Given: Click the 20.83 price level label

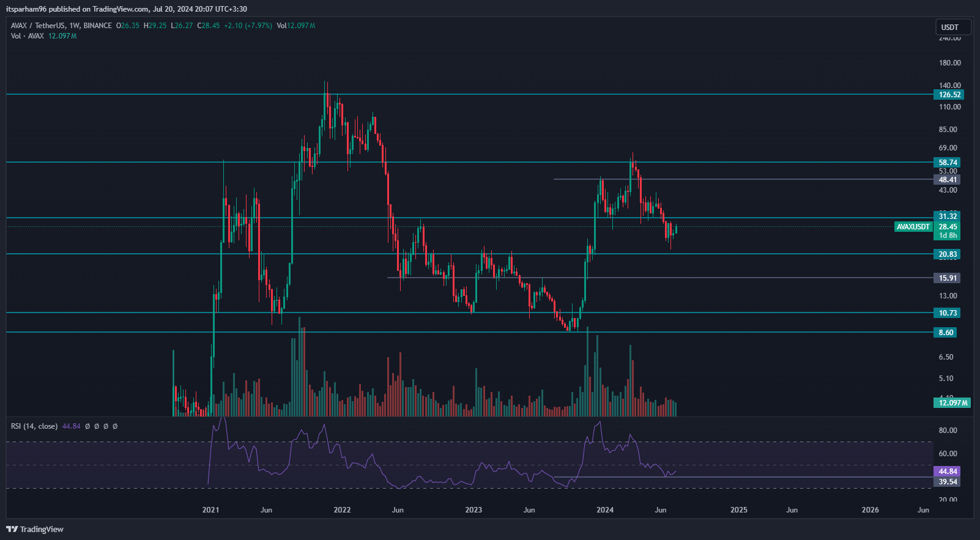Looking at the screenshot, I should (x=948, y=254).
